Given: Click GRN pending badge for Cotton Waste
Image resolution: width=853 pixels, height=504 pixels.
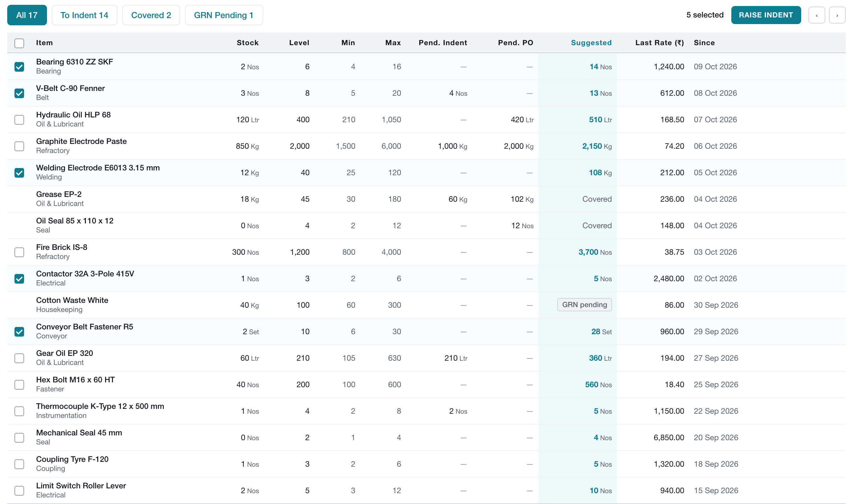Looking at the screenshot, I should click(x=584, y=305).
